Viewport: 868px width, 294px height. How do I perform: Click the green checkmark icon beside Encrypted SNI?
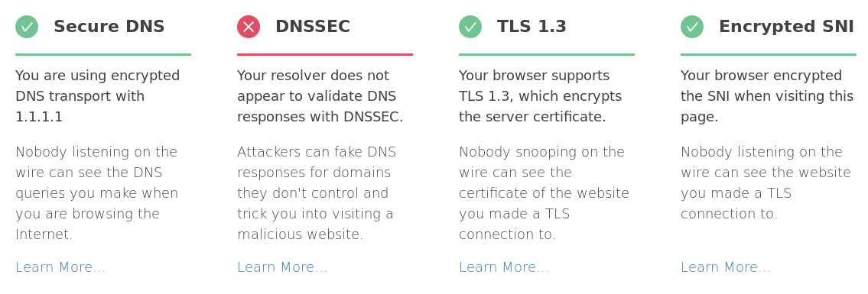692,27
